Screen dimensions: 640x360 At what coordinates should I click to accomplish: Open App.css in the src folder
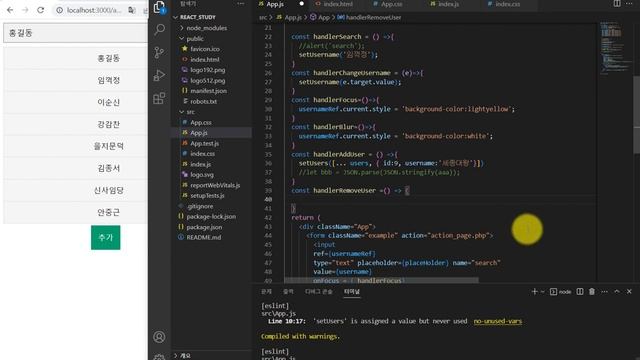click(x=201, y=122)
